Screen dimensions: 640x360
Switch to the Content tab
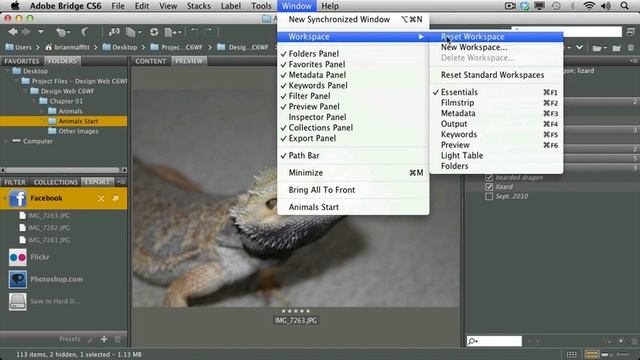(x=151, y=61)
